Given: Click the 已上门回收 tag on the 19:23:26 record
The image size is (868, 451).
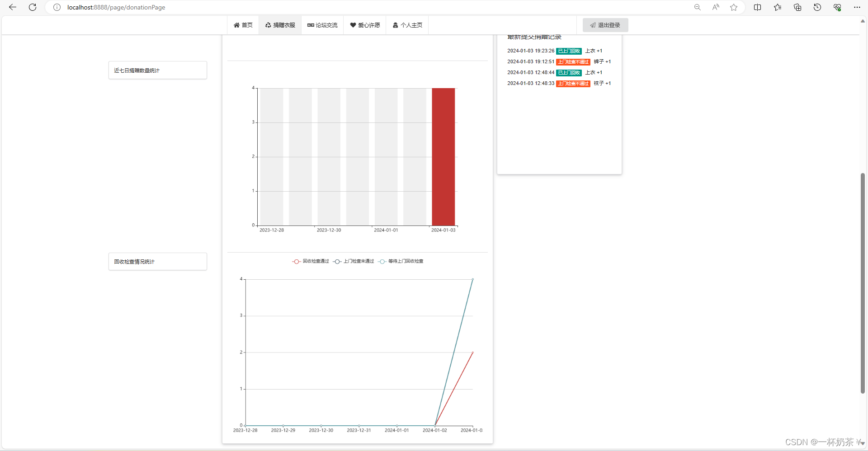Looking at the screenshot, I should click(x=569, y=51).
